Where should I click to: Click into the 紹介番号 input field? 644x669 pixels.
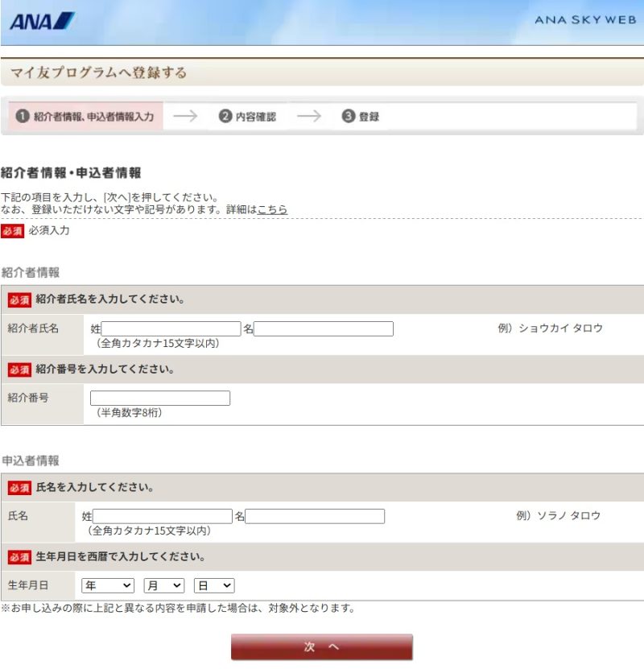pos(160,398)
